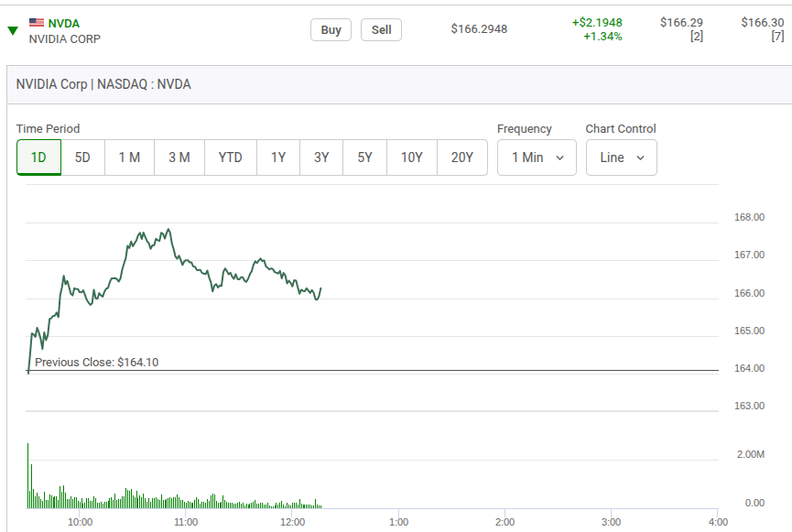Select the 3Y time period
The image size is (792, 532).
pyautogui.click(x=321, y=157)
